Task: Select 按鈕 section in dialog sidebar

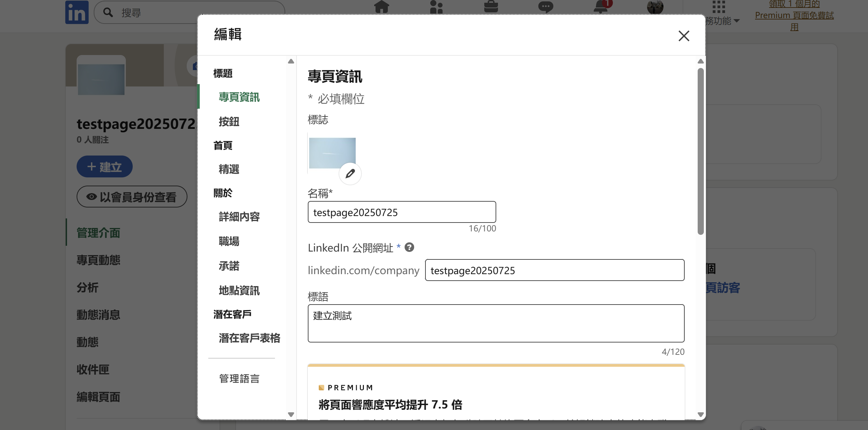Action: pos(229,121)
